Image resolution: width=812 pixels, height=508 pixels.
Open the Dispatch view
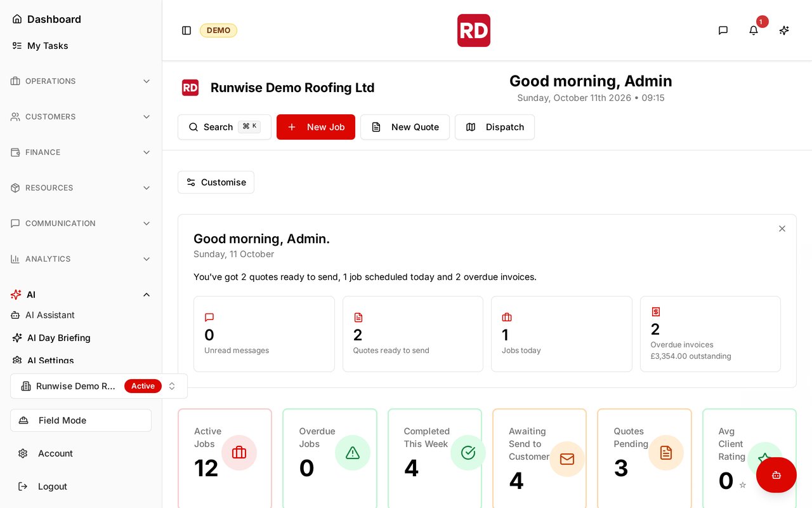click(495, 127)
